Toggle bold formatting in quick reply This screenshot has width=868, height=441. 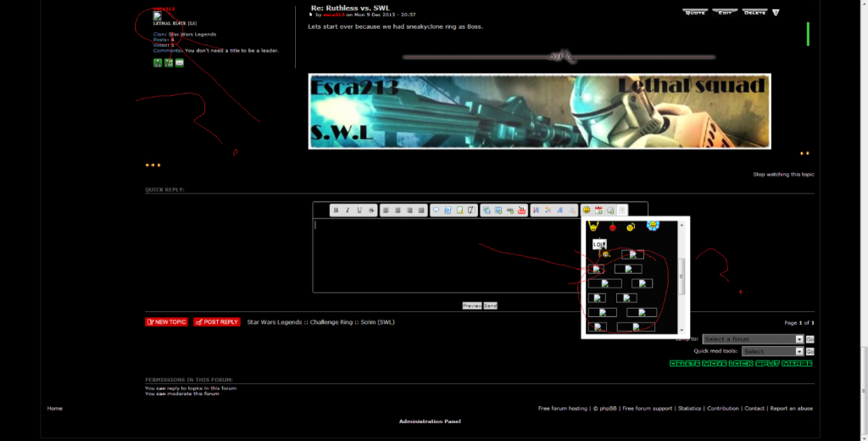click(x=336, y=210)
